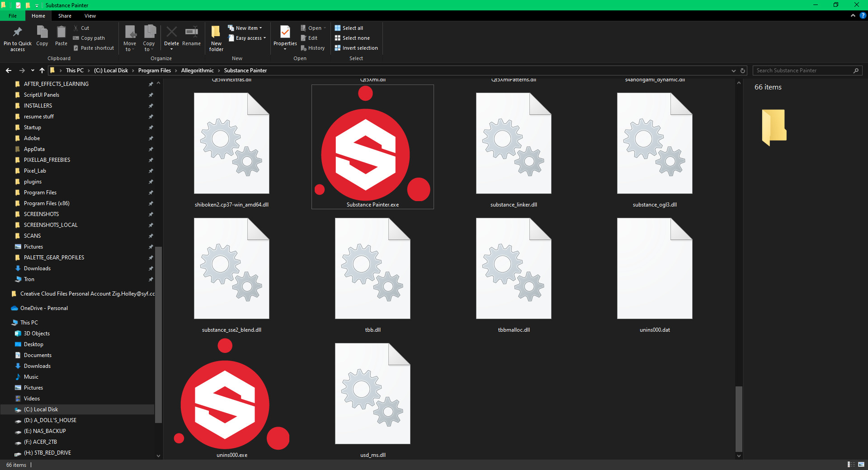Collapse the ribbon with the chevron
The height and width of the screenshot is (470, 868).
tap(853, 15)
